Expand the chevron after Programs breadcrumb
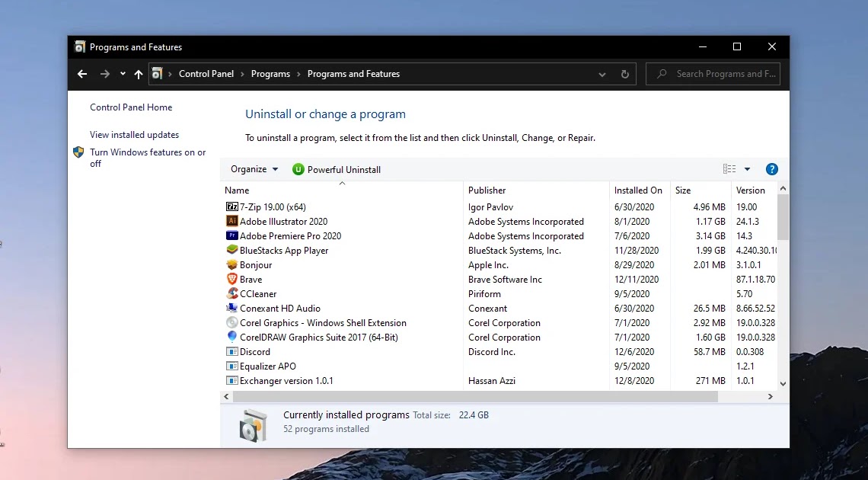This screenshot has height=480, width=868. coord(299,74)
